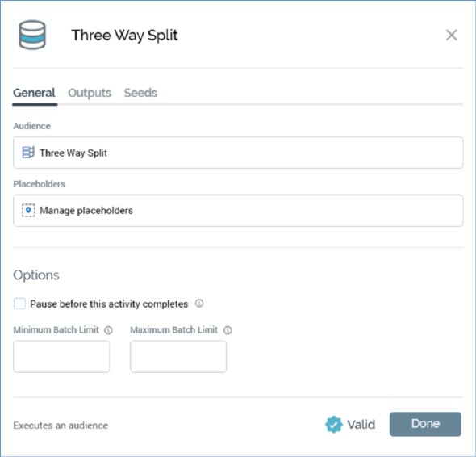Click the Manage placeholders pin icon
Screen dimensions: 476x457
[28, 210]
